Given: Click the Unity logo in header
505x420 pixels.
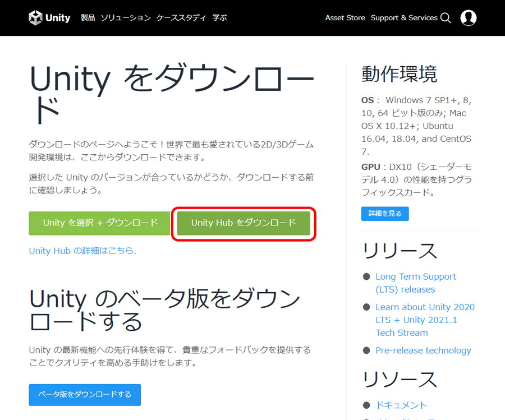Looking at the screenshot, I should coord(49,18).
